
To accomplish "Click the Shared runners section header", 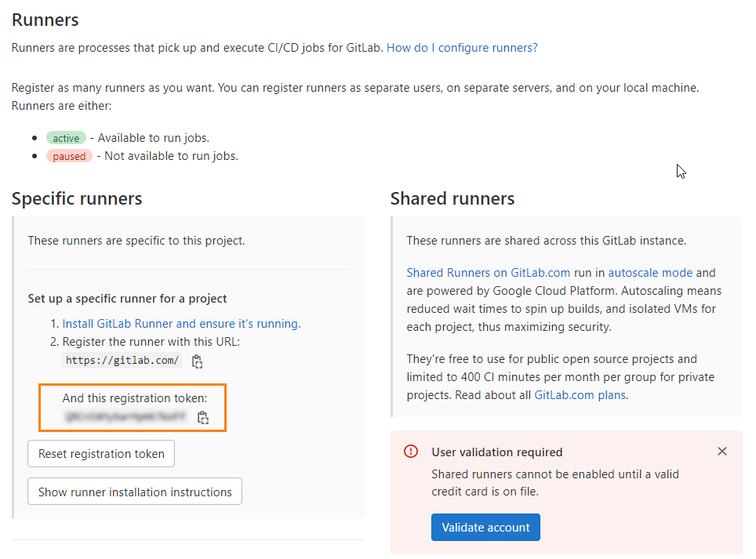I will [452, 199].
